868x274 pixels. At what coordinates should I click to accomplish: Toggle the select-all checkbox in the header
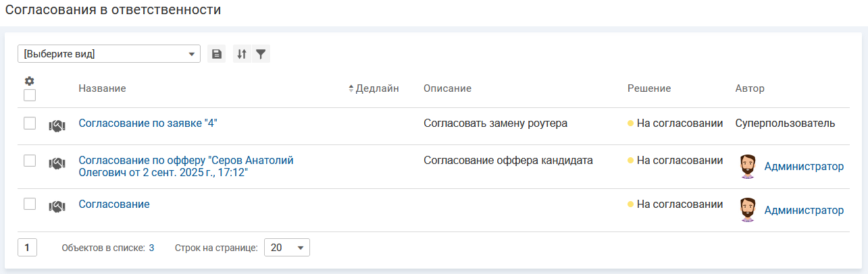pos(30,95)
